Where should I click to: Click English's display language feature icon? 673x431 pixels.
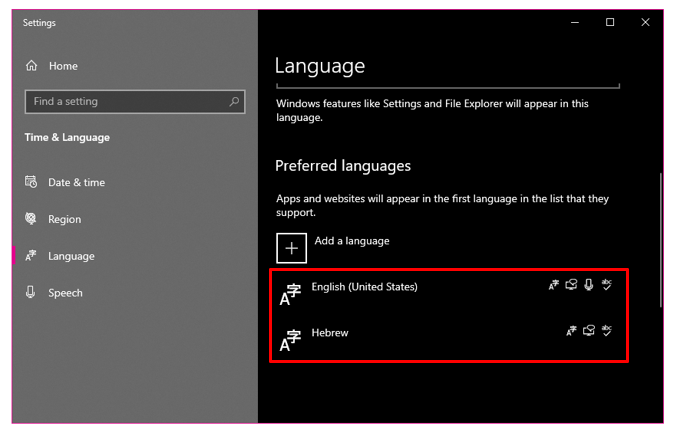[554, 285]
